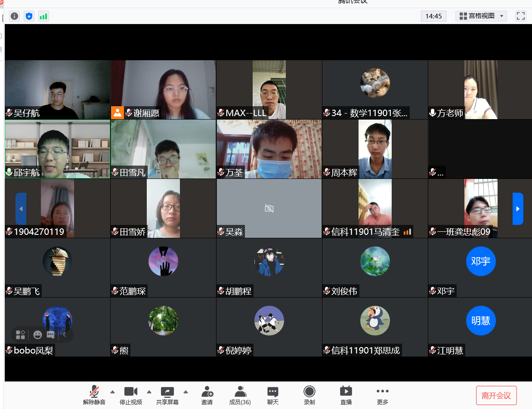Expand share options arrow beside 共享屏幕
Screen dimensions: 532x409
coord(186,392)
